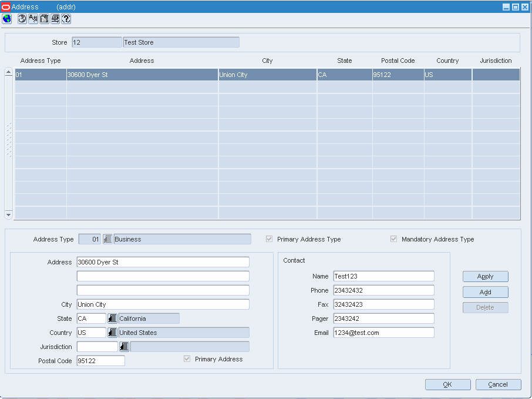Click the 'Address Type' column header
This screenshot has height=399, width=532.
click(41, 61)
